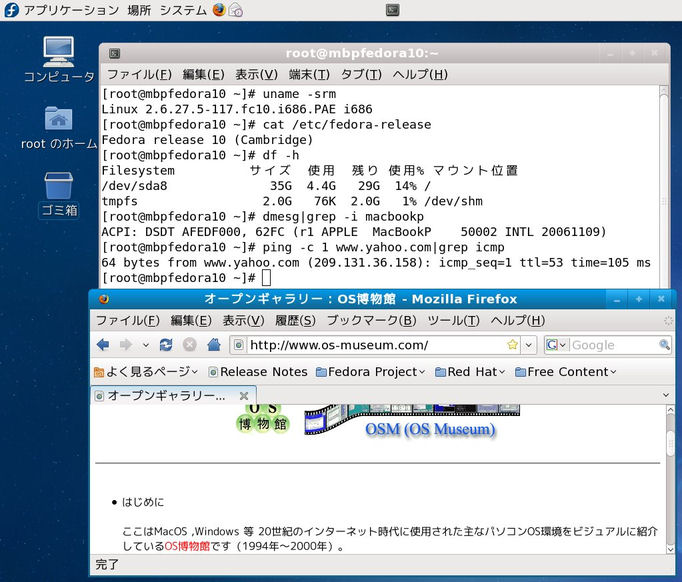Screen dimensions: 682x582
Task: Open Firefox 履歴(S) menu
Action: click(x=295, y=321)
